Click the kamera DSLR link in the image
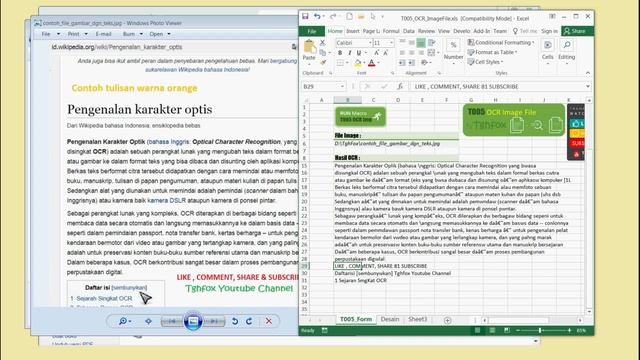 tap(167, 200)
